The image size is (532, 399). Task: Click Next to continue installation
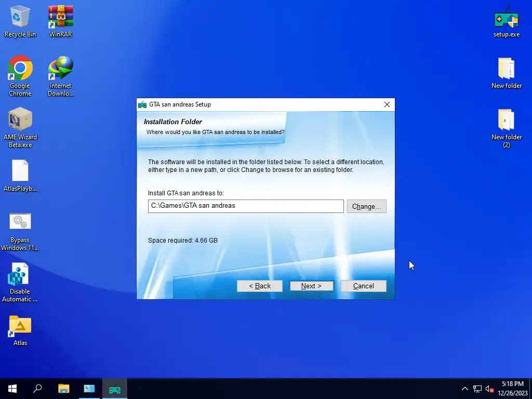coord(312,286)
